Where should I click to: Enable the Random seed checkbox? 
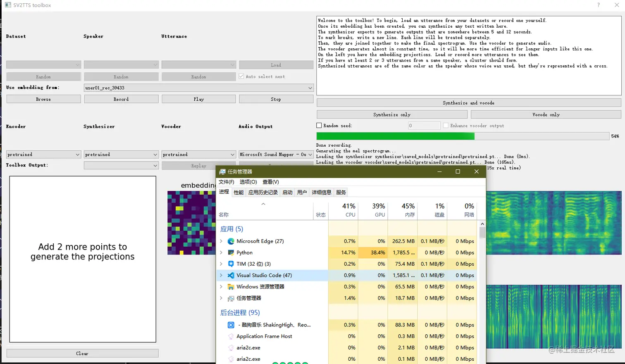[319, 125]
